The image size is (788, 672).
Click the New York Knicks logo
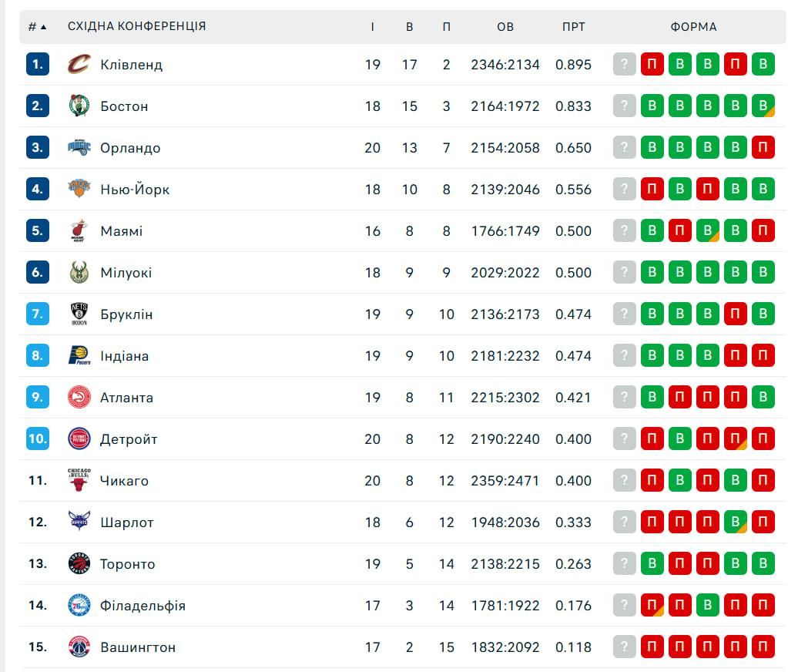pos(79,189)
